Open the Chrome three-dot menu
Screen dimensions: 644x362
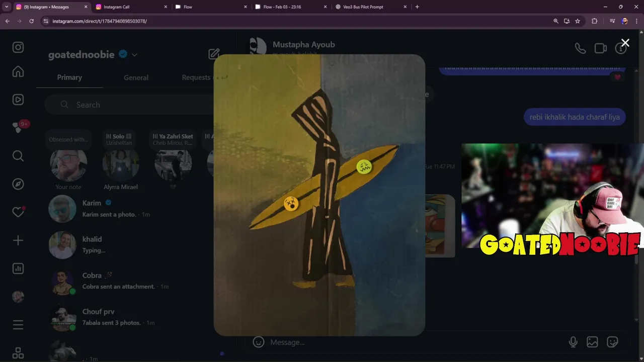click(x=636, y=21)
